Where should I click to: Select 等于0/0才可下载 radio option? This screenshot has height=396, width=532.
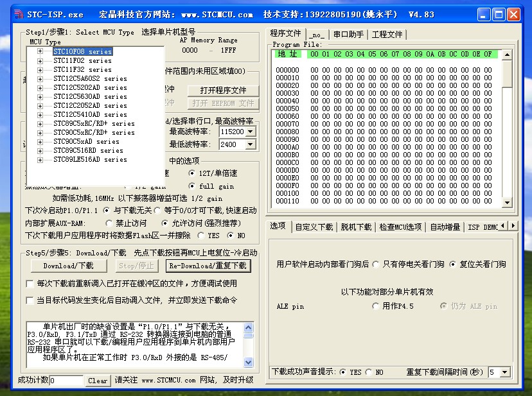click(157, 211)
